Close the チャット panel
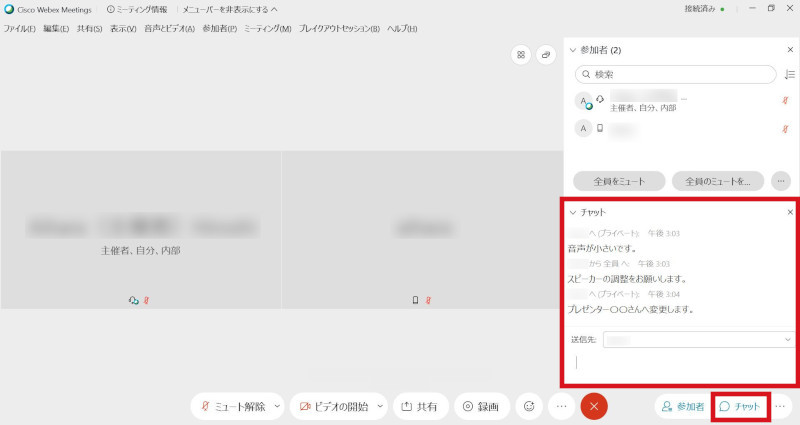 790,212
